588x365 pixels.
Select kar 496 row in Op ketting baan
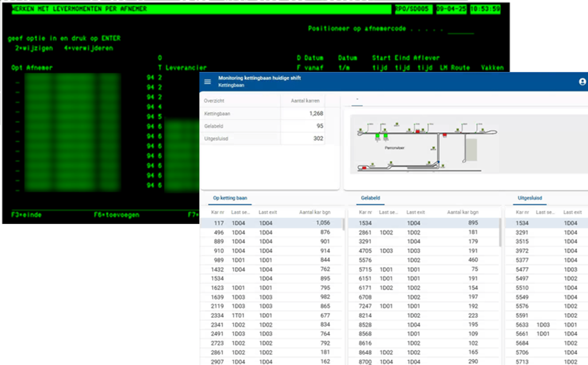(x=271, y=232)
